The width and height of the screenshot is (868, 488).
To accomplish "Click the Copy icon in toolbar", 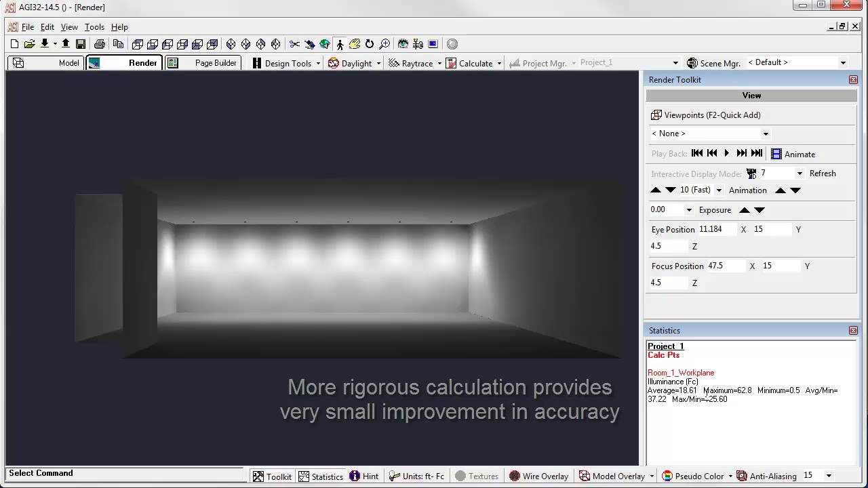I will tap(118, 44).
